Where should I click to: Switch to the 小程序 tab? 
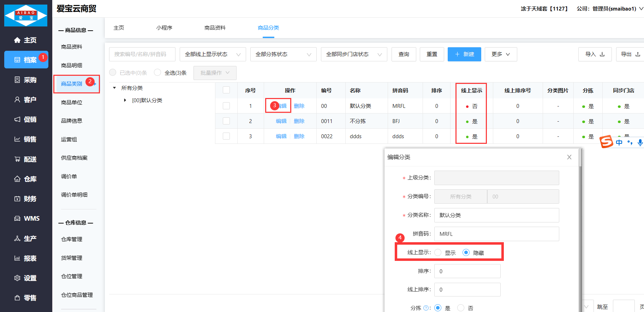coord(164,28)
